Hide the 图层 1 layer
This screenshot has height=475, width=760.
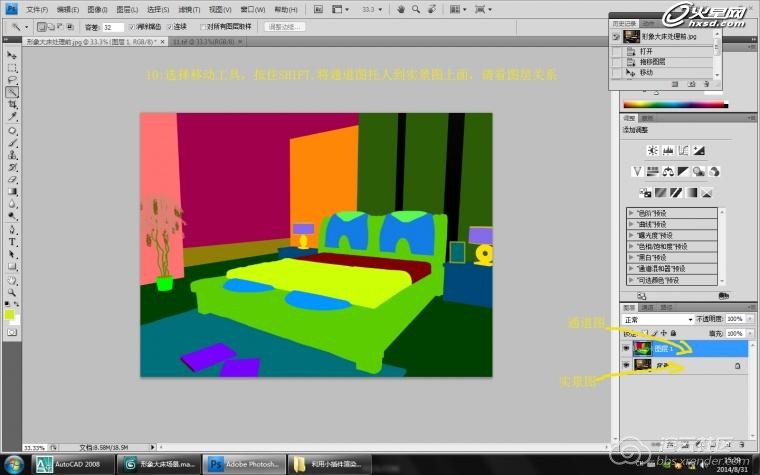coord(626,348)
